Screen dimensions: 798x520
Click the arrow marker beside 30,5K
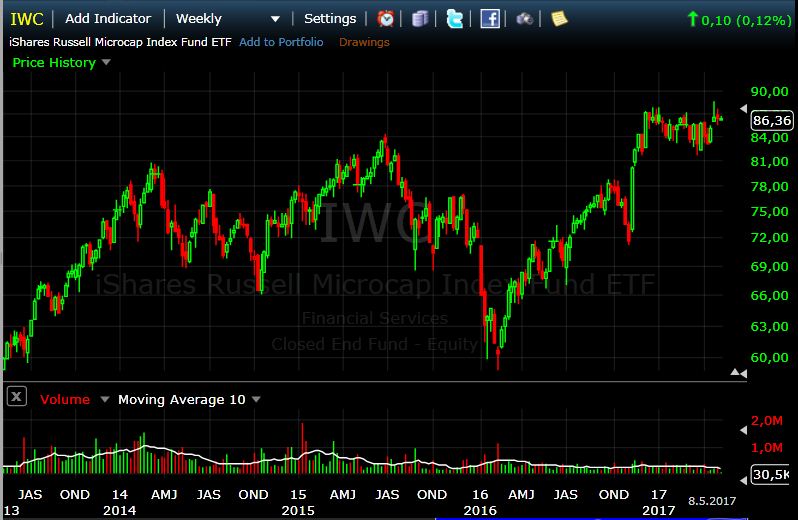point(743,480)
